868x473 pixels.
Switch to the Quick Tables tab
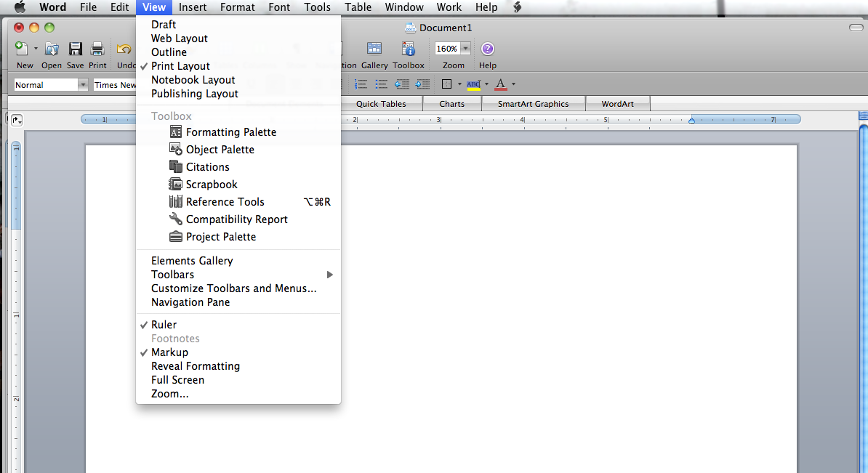coord(381,103)
